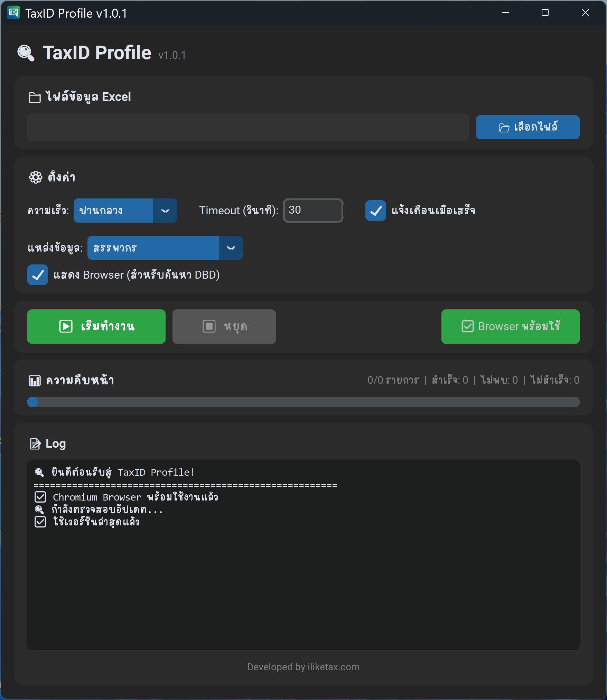Click the Browser พร้อมใช้ status button
This screenshot has width=607, height=700.
click(x=510, y=327)
